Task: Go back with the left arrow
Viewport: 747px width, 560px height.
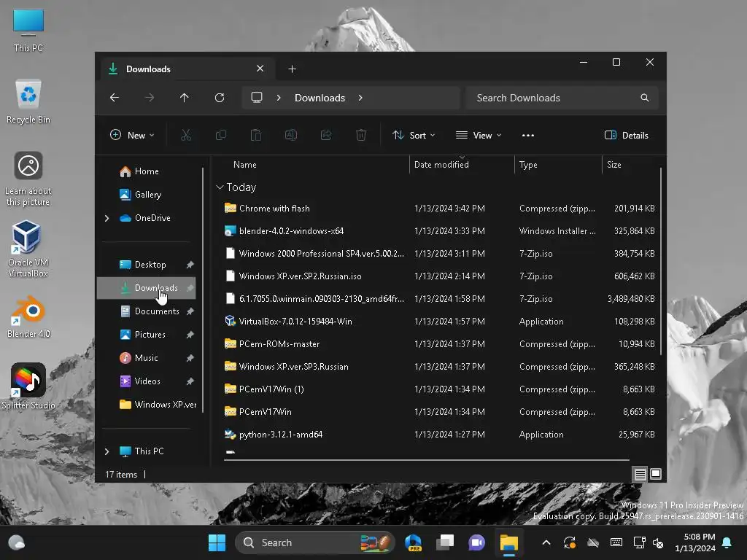Action: coord(115,98)
